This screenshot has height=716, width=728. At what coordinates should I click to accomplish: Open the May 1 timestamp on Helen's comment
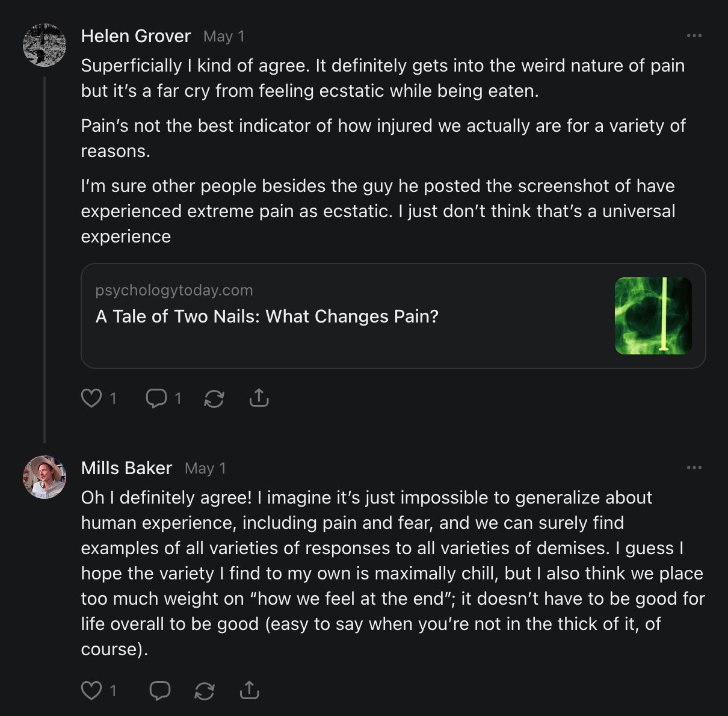click(x=224, y=37)
